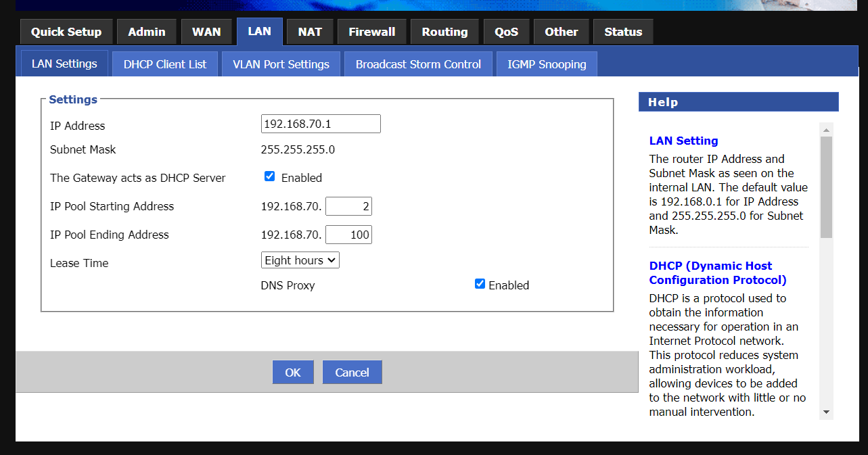Open the Status tab
Screen dimensions: 868x455
[x=623, y=32]
